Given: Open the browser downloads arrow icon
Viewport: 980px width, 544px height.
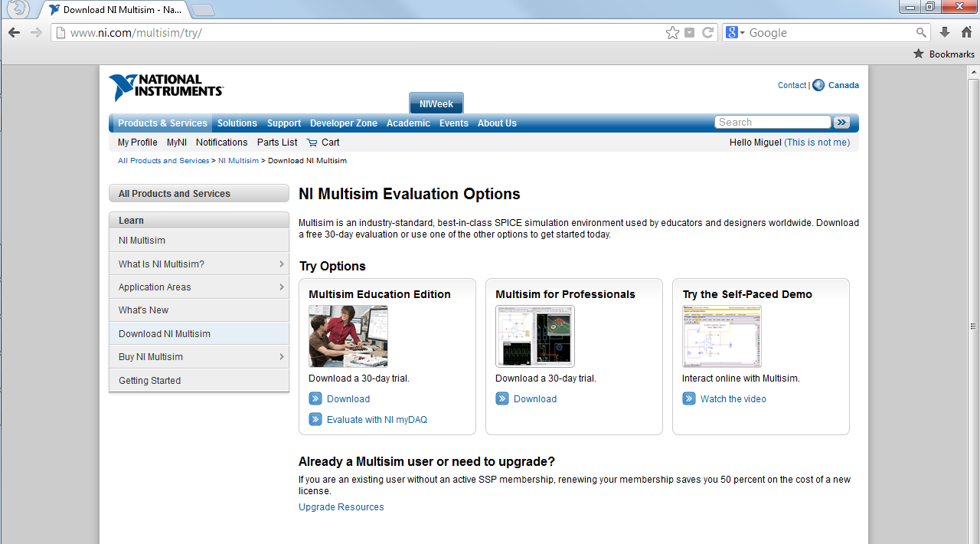Looking at the screenshot, I should point(945,32).
